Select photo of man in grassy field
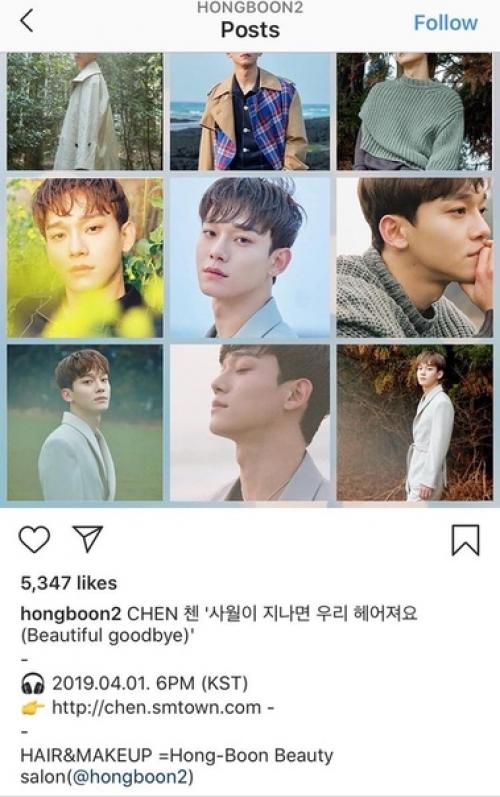The height and width of the screenshot is (797, 500). pos(85,423)
